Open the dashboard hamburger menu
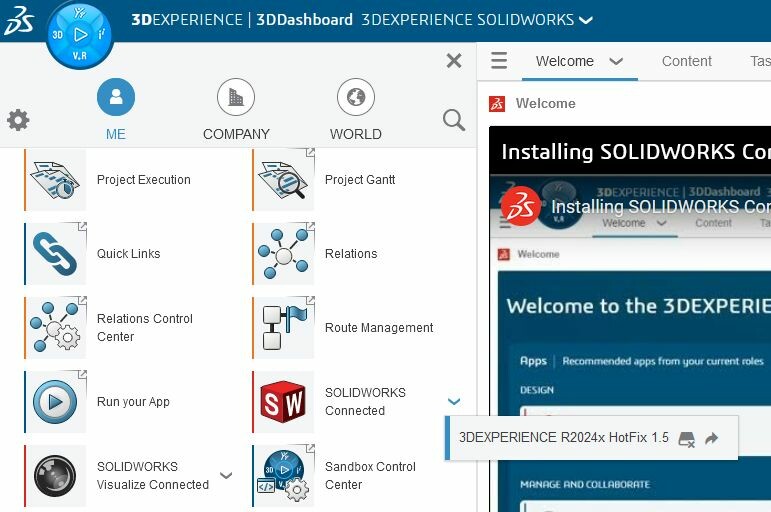Viewport: 771px width, 512px height. pyautogui.click(x=499, y=60)
